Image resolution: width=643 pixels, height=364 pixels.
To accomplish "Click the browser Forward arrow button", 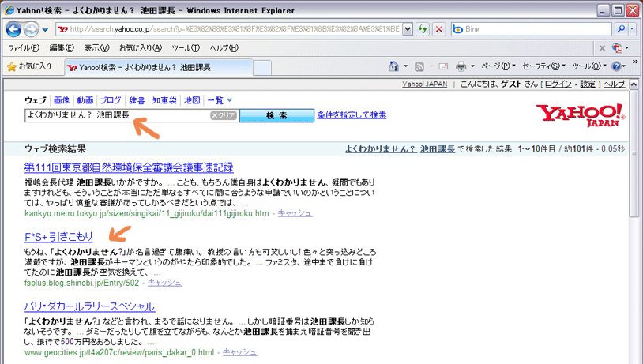I will 31,29.
